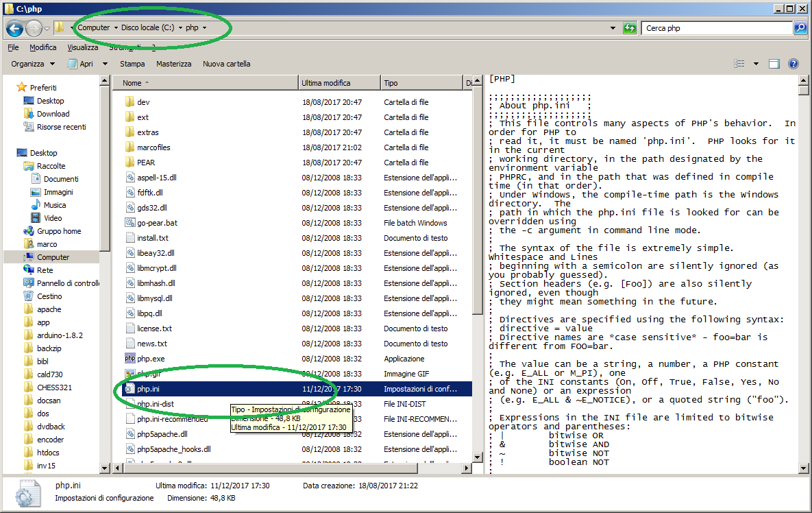Open Cestino recycle bin in sidebar
The image size is (812, 513).
tap(49, 296)
